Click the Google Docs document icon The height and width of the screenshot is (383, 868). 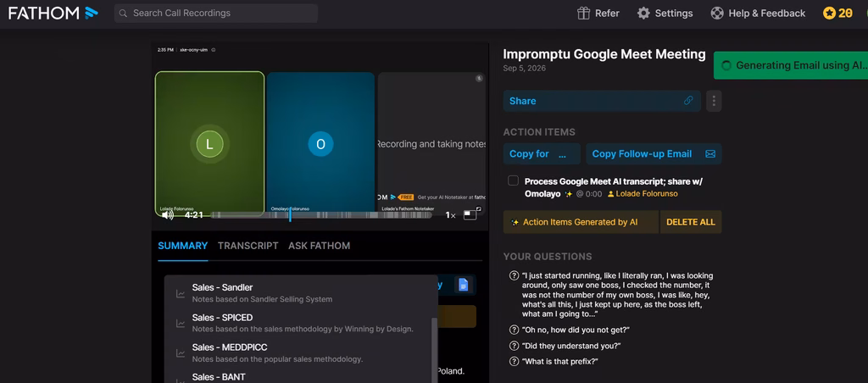[x=464, y=285]
